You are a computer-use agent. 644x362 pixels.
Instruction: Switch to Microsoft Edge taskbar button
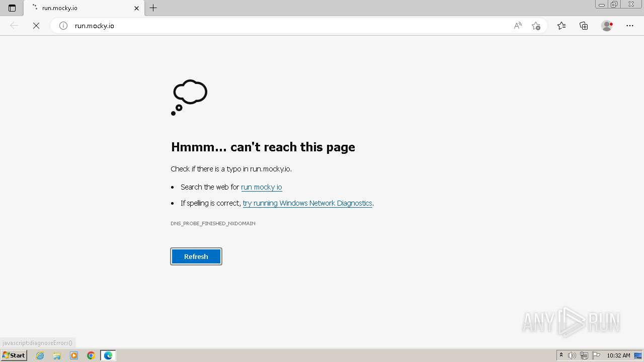108,355
